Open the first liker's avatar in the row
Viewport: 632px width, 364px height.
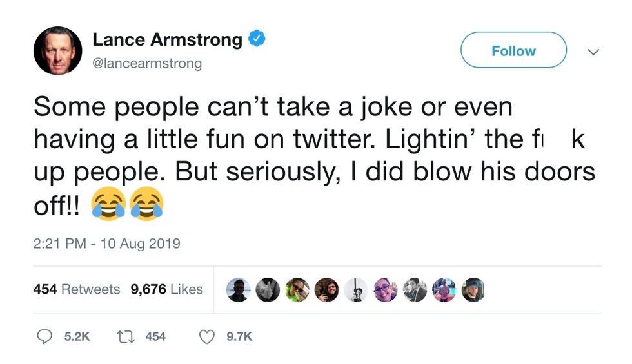(x=239, y=291)
